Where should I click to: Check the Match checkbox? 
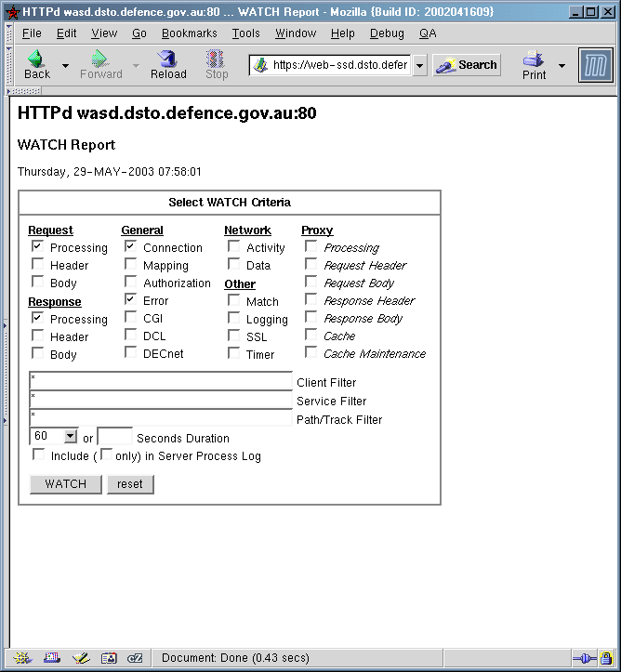234,300
